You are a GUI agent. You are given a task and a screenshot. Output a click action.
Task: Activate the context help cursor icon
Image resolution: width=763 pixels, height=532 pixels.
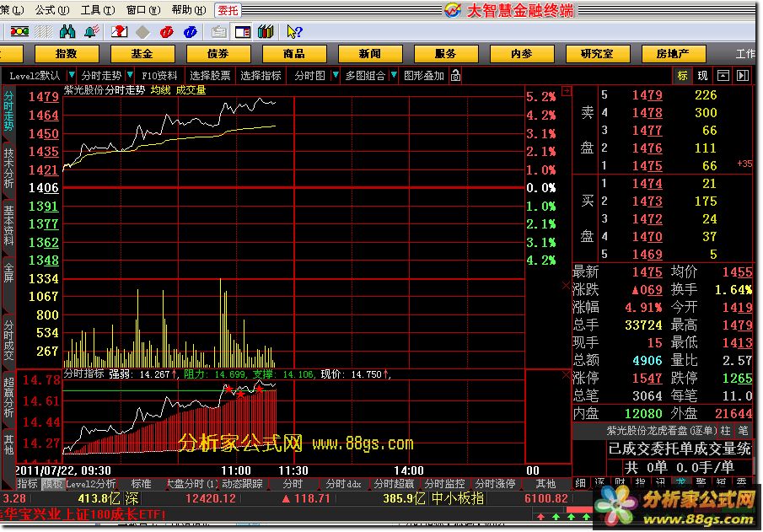tap(294, 32)
